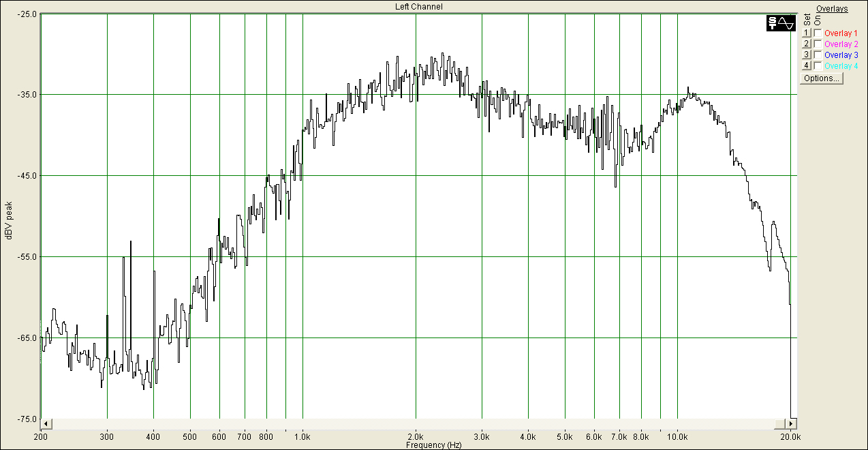Click the 6.0k frequency axis label

[594, 436]
